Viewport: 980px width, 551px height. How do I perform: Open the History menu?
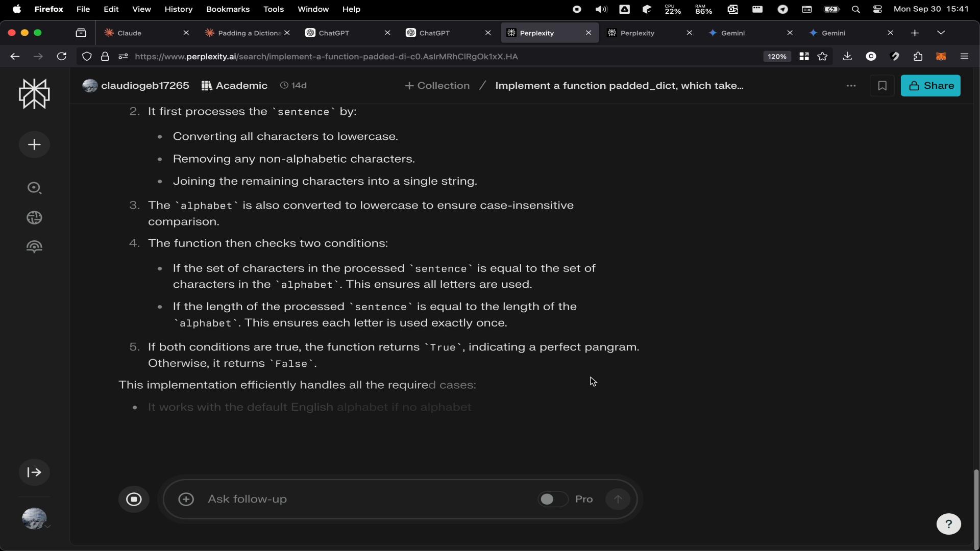tap(178, 9)
